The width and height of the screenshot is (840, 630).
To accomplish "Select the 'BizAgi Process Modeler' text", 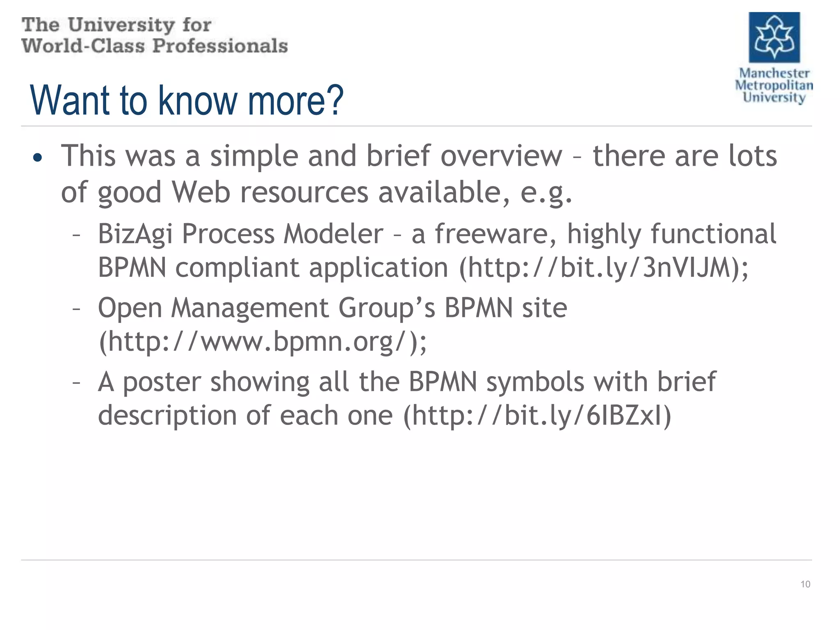I will click(240, 234).
